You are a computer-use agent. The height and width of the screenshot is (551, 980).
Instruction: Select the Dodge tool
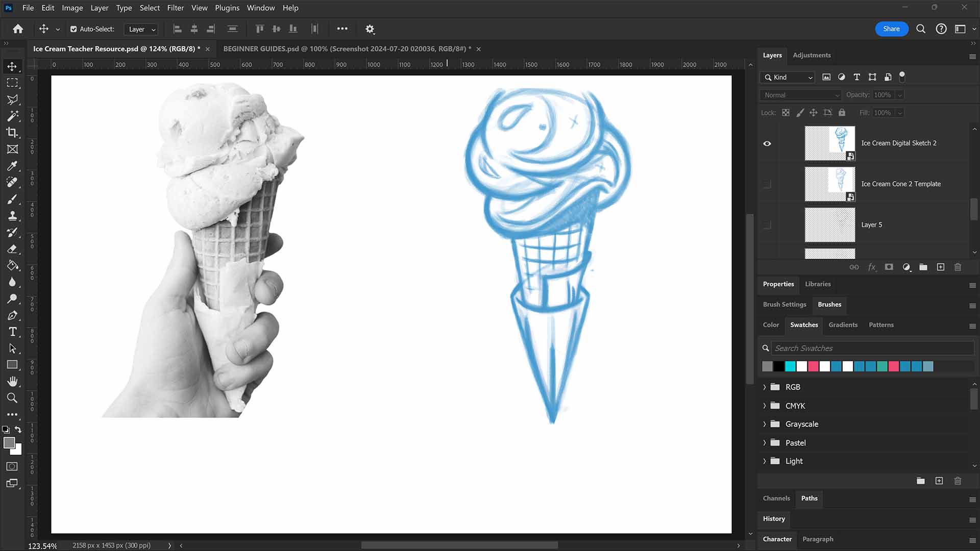(x=12, y=298)
